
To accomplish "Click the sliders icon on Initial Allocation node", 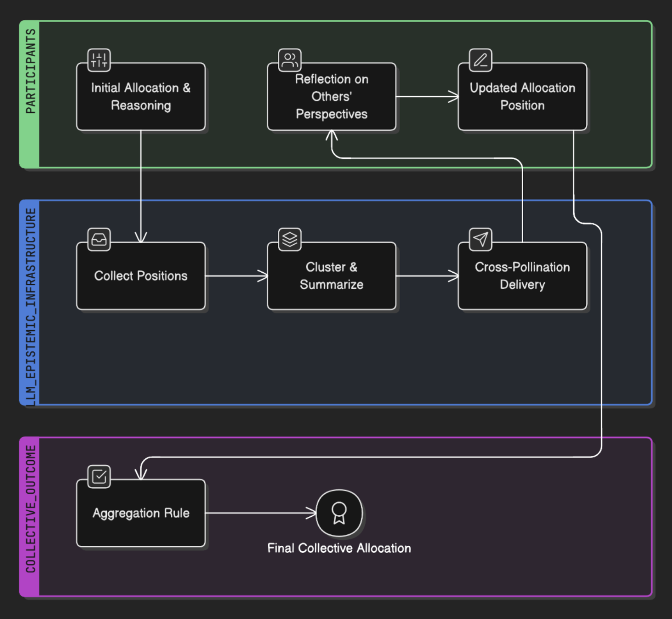I will click(99, 60).
